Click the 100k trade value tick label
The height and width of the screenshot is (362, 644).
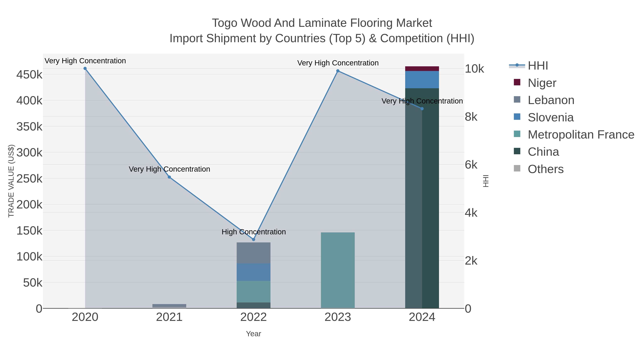29,257
